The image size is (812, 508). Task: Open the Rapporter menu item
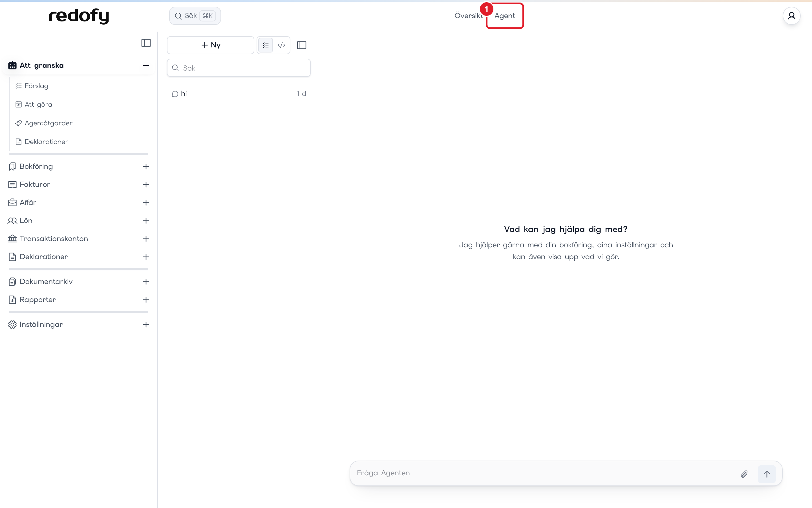38,300
